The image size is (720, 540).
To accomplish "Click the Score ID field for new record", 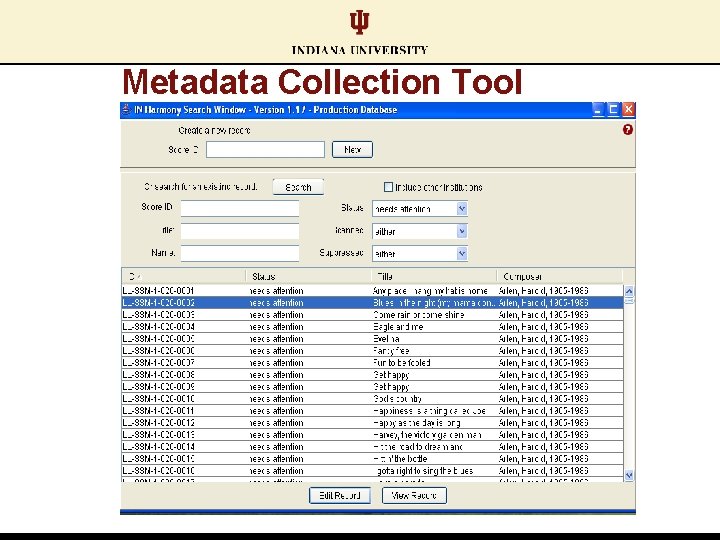I will coord(265,150).
